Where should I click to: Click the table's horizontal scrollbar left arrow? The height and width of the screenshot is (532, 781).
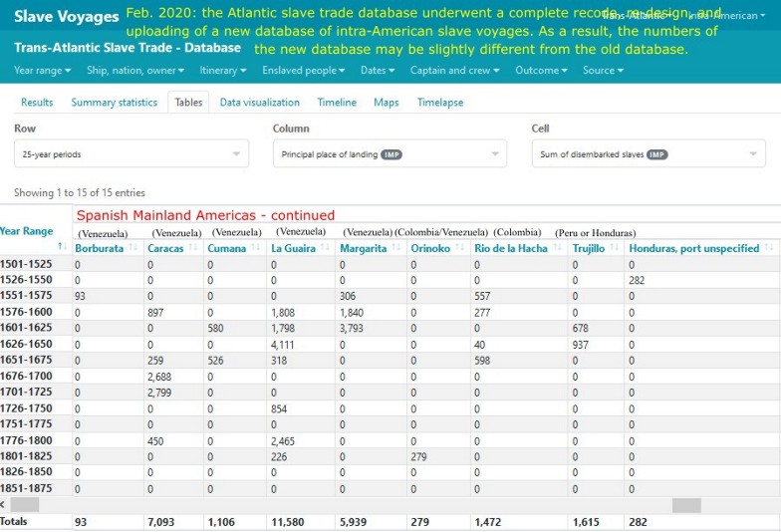click(x=4, y=505)
